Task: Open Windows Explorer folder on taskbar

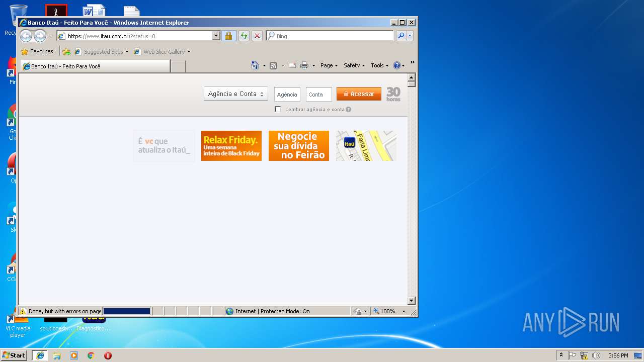Action: [x=57, y=355]
